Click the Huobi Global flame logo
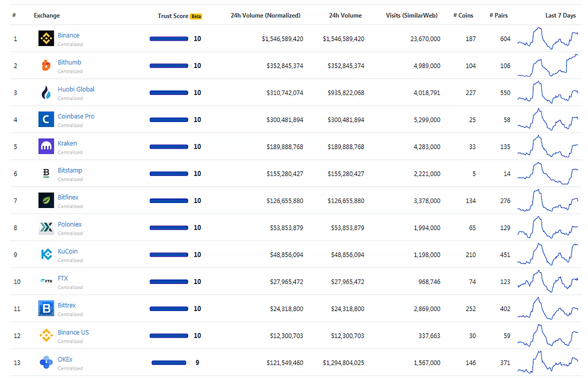 pyautogui.click(x=46, y=93)
